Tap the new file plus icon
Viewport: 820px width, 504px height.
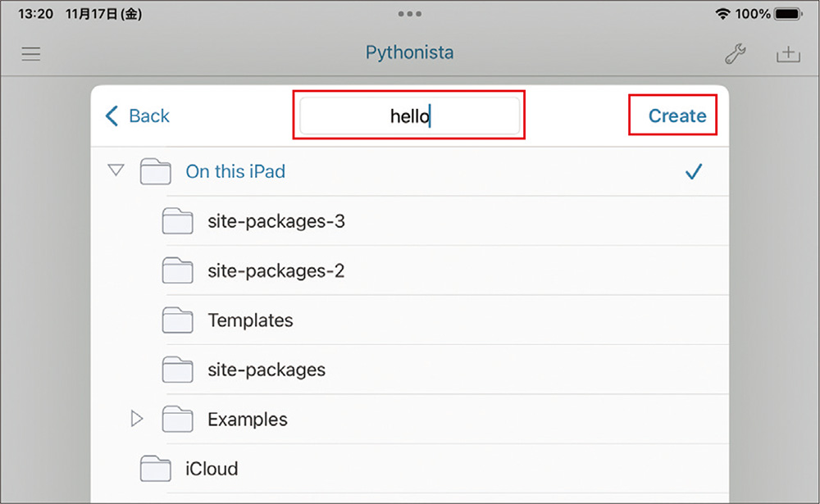coord(788,54)
